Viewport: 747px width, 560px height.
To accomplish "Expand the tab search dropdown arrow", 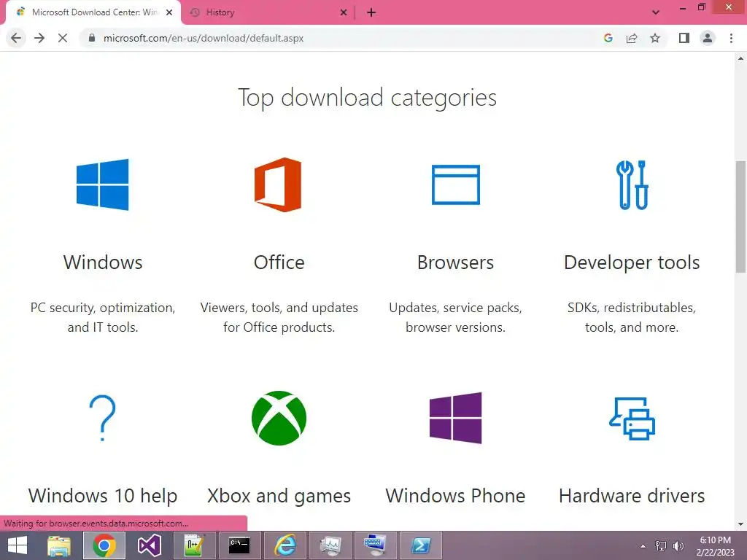I will pos(656,12).
